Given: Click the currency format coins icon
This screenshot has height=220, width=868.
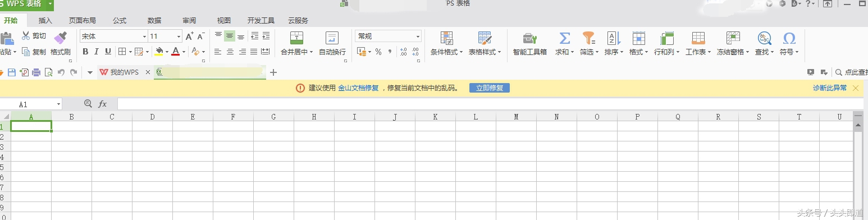Looking at the screenshot, I should pos(362,52).
